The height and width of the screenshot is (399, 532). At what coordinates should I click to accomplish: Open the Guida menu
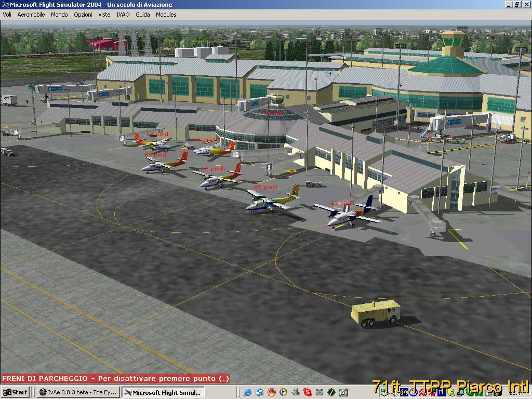coord(143,15)
